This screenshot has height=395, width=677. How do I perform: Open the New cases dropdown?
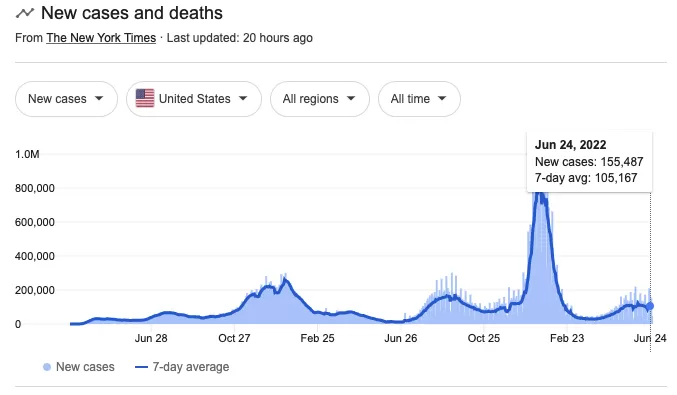pos(66,99)
